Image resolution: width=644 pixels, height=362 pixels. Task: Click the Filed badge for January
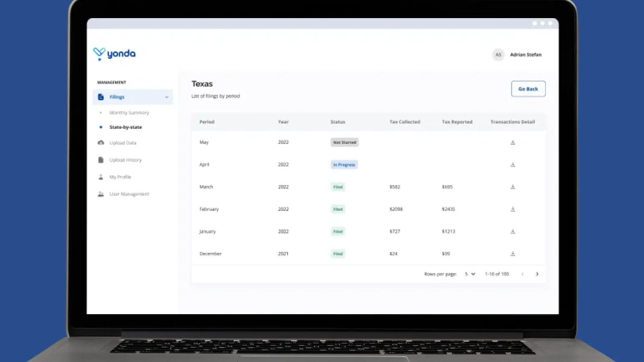[x=338, y=232]
